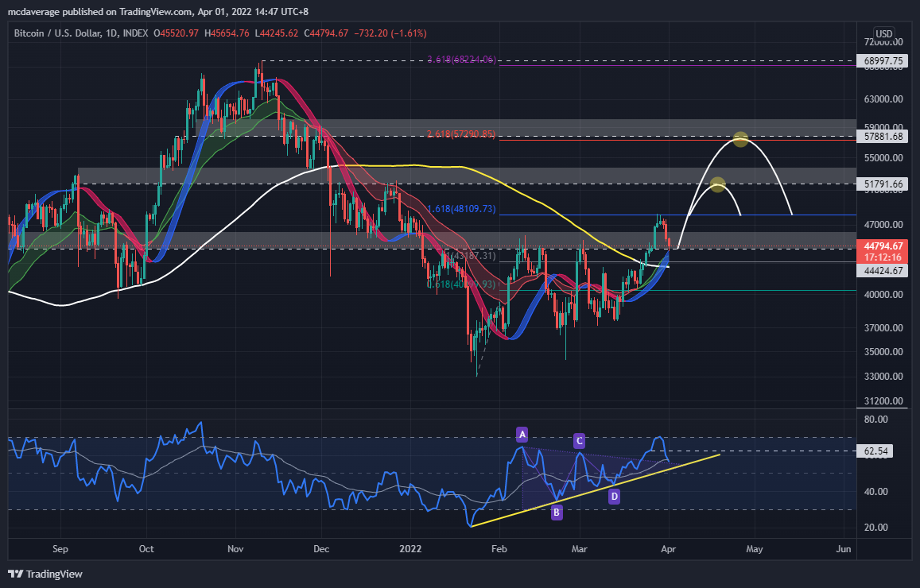The image size is (920, 588).
Task: Click the purple C marker on the RSI
Action: pos(579,441)
